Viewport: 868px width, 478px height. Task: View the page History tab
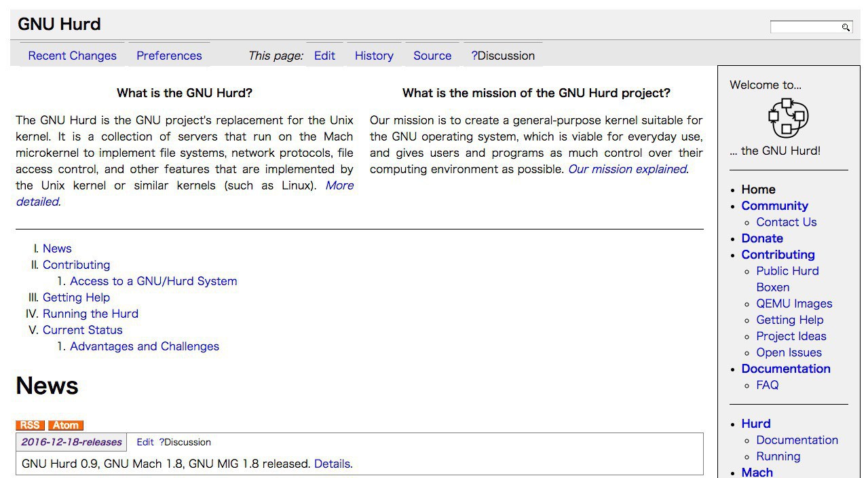[x=374, y=56]
